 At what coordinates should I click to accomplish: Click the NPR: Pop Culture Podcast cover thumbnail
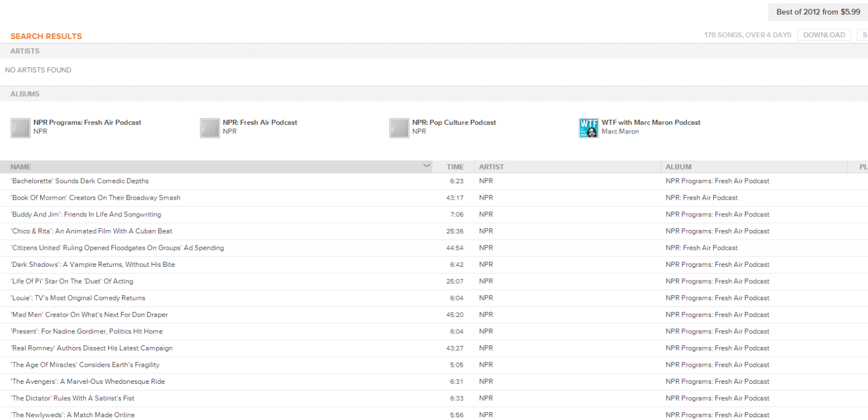click(x=400, y=128)
